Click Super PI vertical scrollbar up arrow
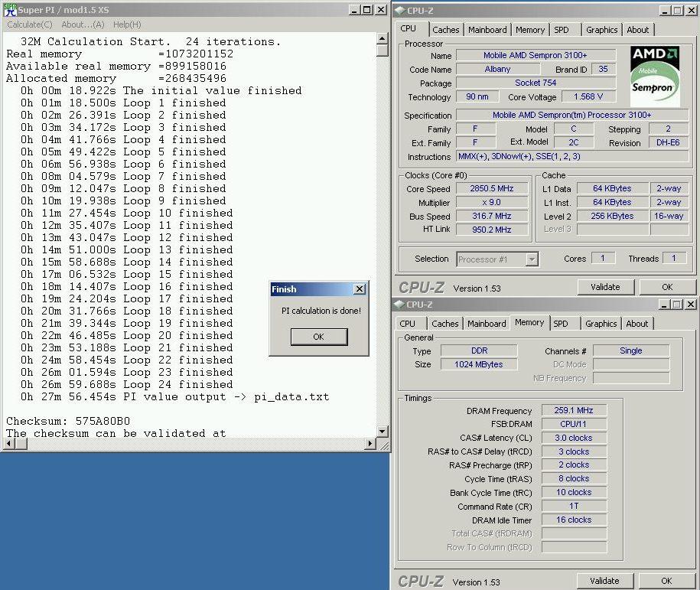This screenshot has width=700, height=590. click(383, 39)
